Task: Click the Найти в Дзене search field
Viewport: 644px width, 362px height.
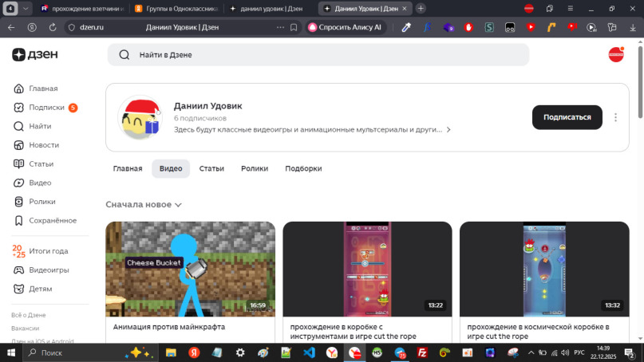Action: (319, 55)
